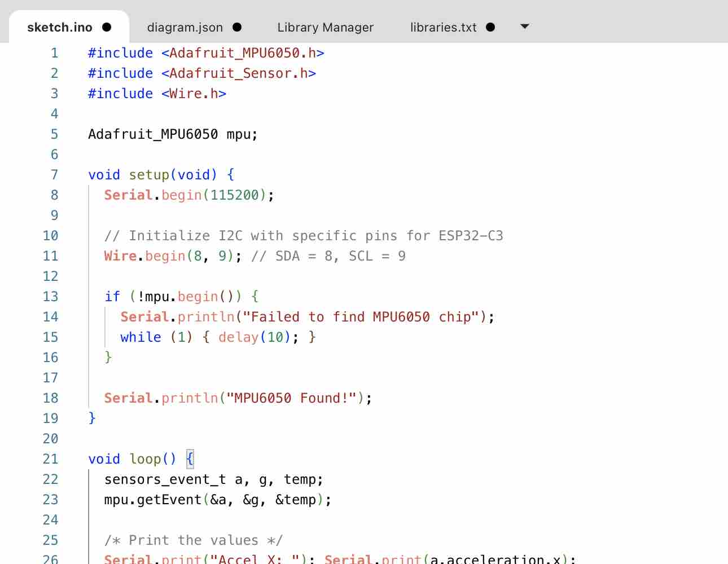728x564 pixels.
Task: Click the 'Failed to find MPU6050 chip' println line
Action: click(x=308, y=317)
